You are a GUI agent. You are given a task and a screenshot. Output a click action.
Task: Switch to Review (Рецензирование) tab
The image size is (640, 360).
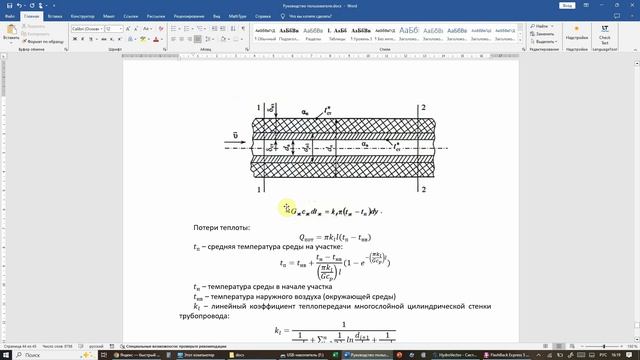tap(189, 16)
